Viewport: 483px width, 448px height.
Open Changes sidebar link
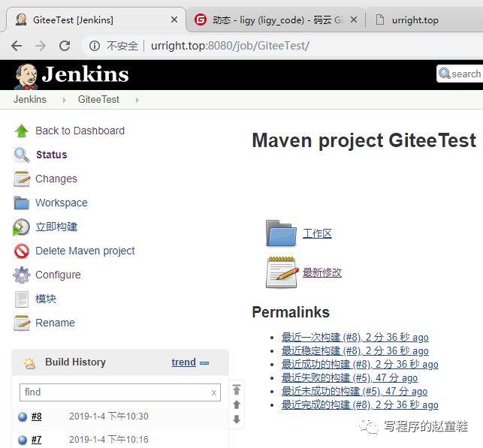(x=56, y=179)
